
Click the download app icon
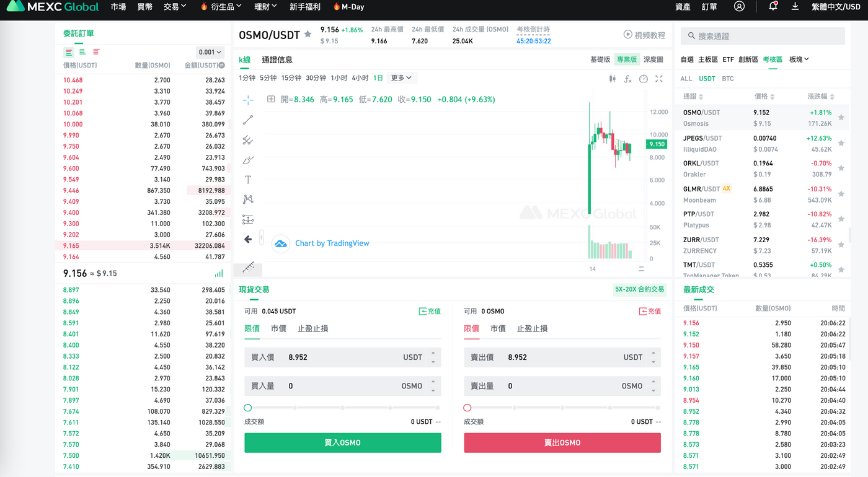[x=795, y=6]
